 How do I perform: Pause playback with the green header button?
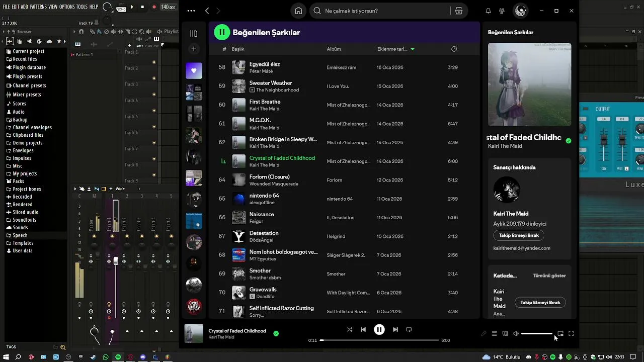(x=222, y=32)
